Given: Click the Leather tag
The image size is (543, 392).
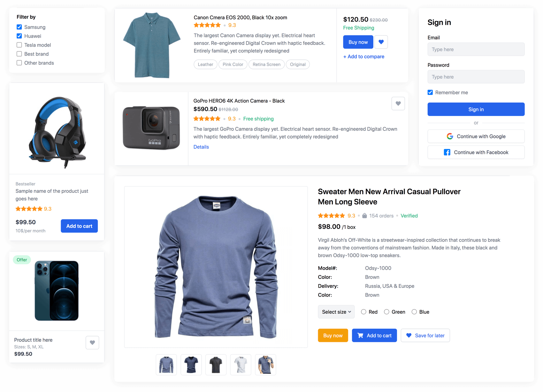Looking at the screenshot, I should [x=205, y=64].
